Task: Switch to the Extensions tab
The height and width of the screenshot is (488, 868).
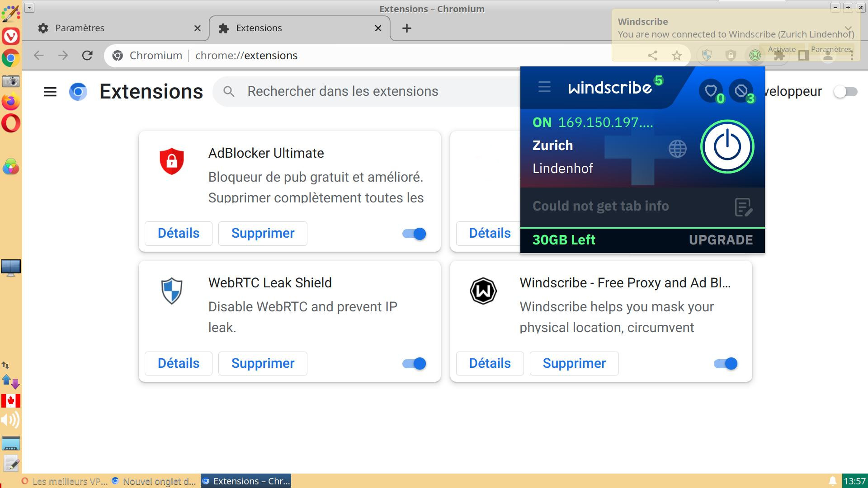Action: coord(299,28)
